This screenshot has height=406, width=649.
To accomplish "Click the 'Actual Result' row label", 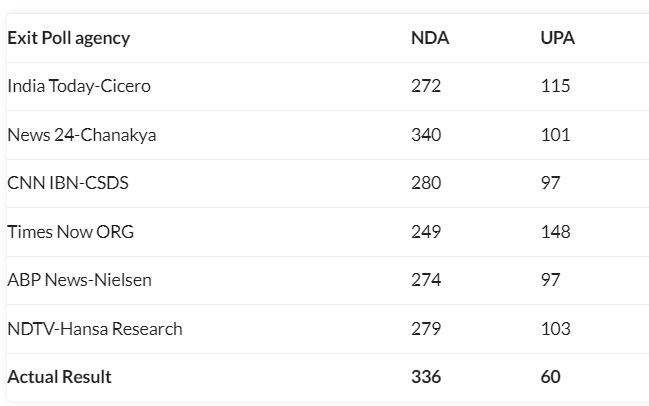I will coord(60,377).
